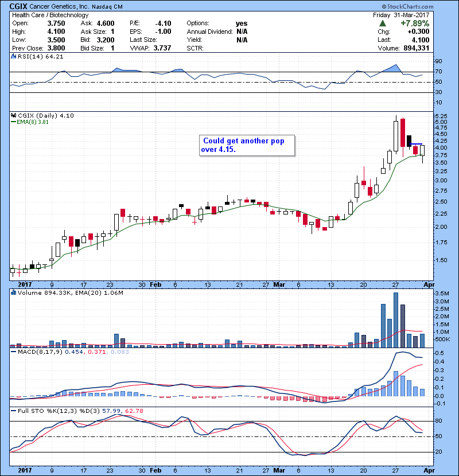459x476 pixels.
Task: Click the High value 4.100
Action: (56, 32)
